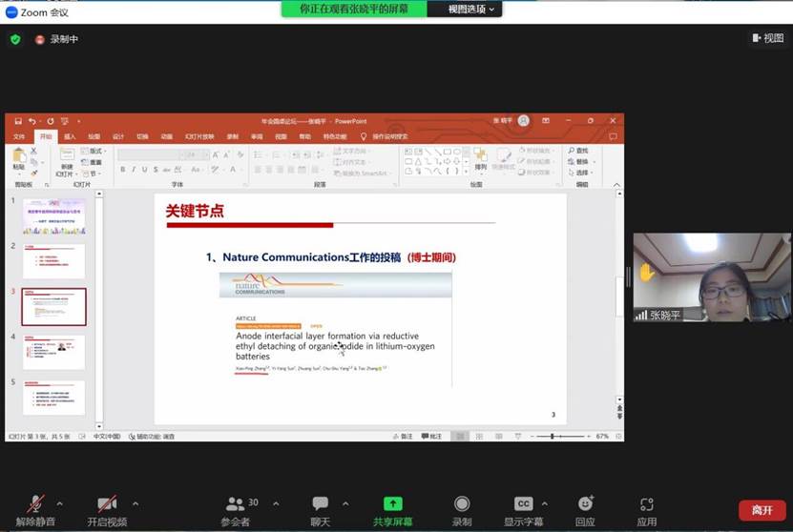The height and width of the screenshot is (532, 793).
Task: Click the red Leave (离开) button
Action: pyautogui.click(x=762, y=510)
